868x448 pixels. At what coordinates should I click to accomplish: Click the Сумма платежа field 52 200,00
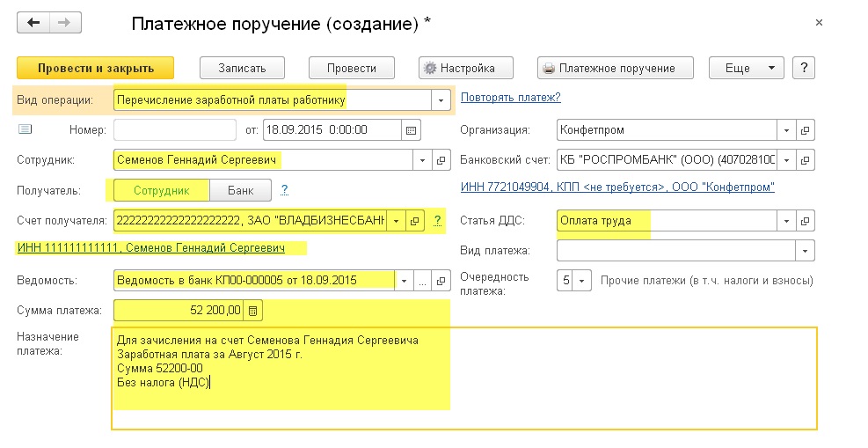pyautogui.click(x=179, y=310)
